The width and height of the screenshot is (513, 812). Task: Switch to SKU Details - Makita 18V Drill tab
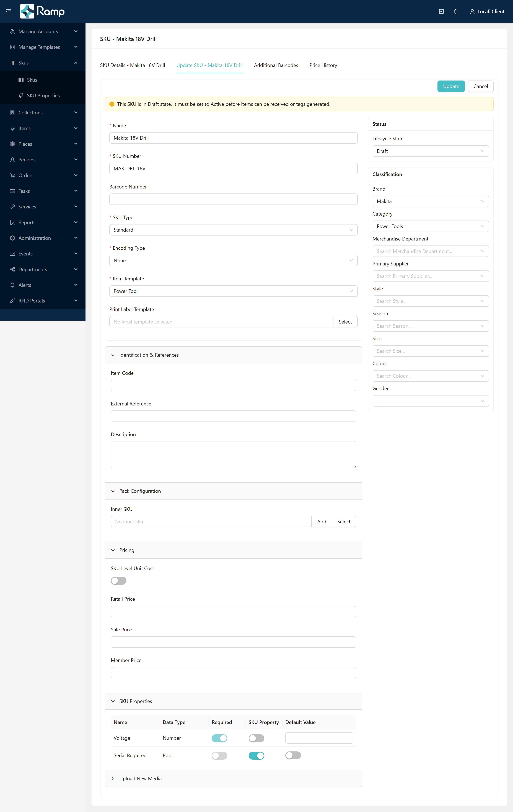(133, 65)
